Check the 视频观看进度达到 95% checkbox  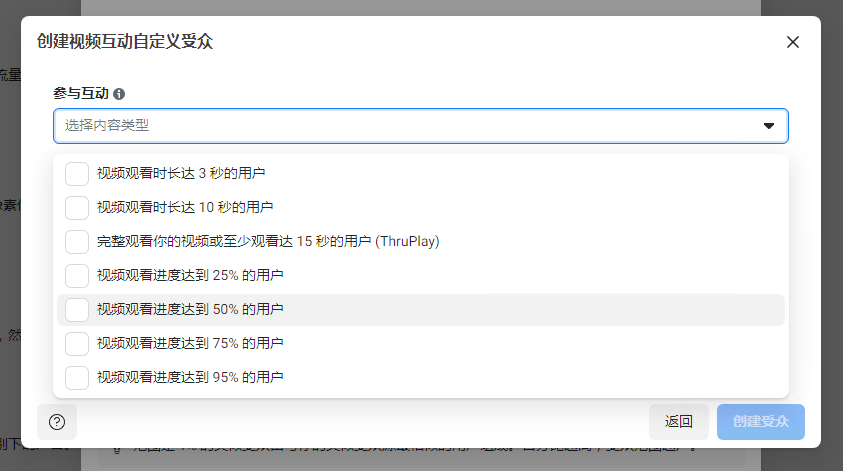pos(77,377)
